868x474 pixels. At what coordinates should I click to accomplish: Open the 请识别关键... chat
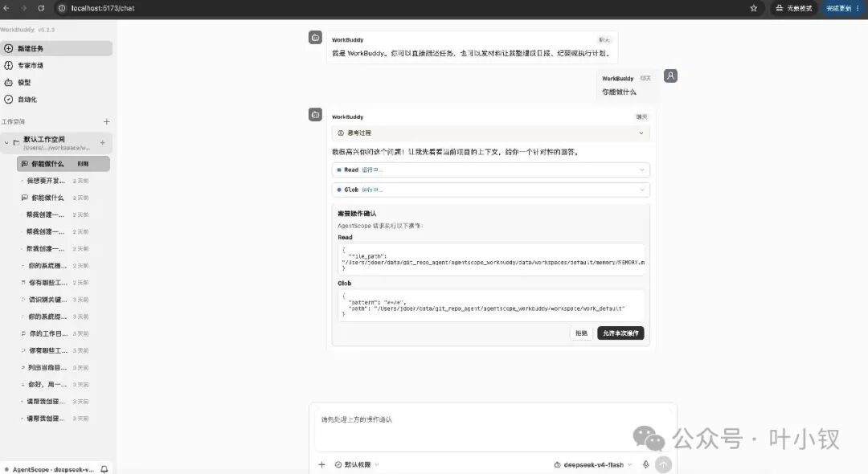63,300
